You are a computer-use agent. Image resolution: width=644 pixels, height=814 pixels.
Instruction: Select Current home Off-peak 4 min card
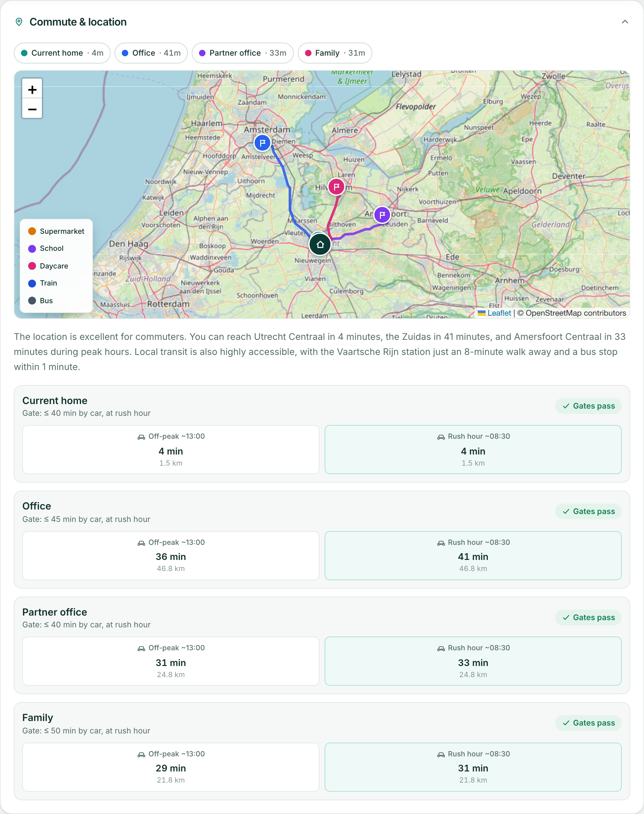[x=171, y=450]
